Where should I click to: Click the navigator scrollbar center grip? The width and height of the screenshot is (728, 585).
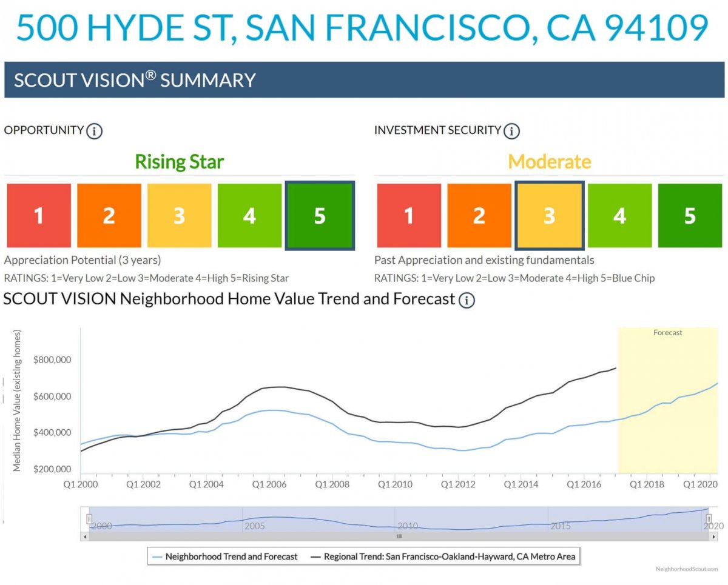pos(399,537)
